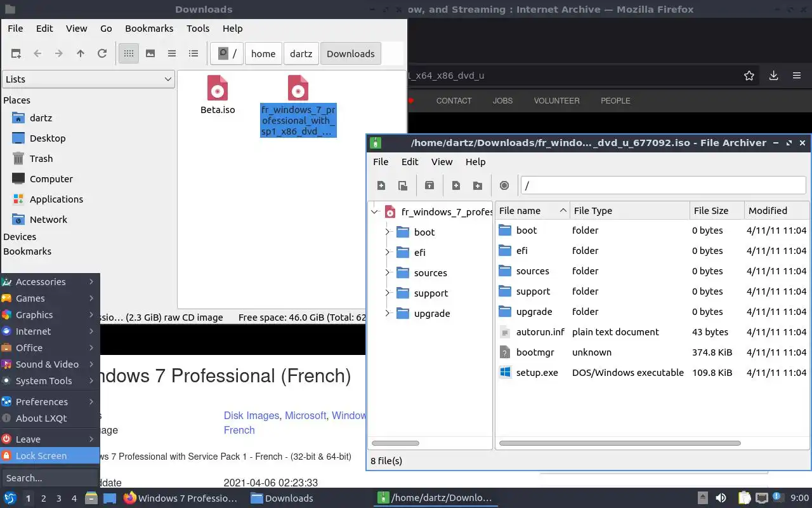Select the fr_windows_7 ISO file icon
The height and width of the screenshot is (508, 812).
298,88
